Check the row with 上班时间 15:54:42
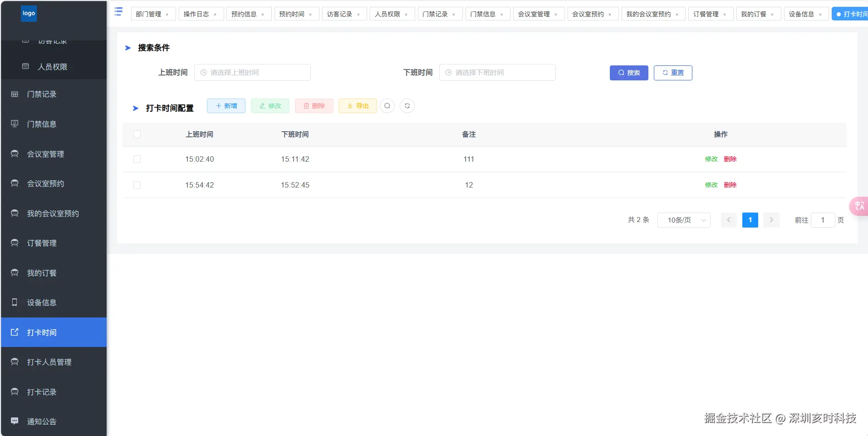This screenshot has height=436, width=868. point(137,185)
